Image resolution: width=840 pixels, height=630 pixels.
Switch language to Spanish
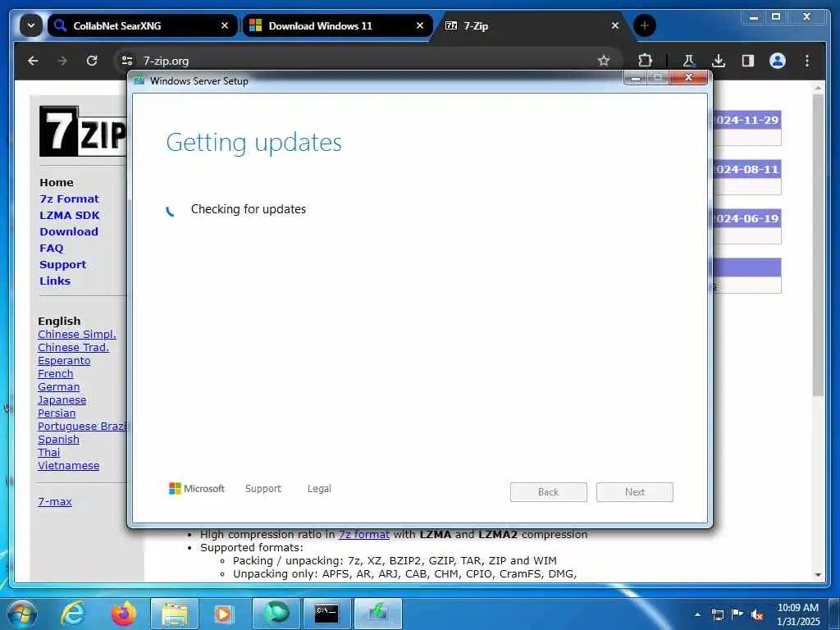click(58, 440)
